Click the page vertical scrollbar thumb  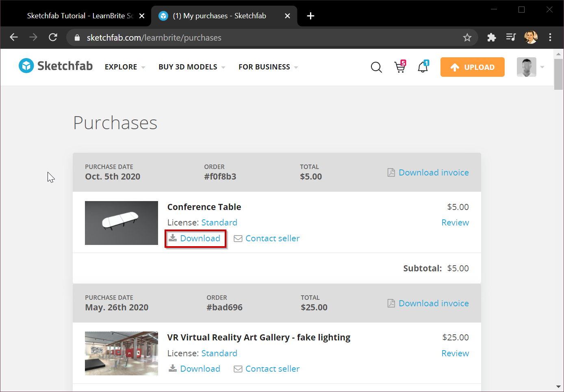(558, 74)
